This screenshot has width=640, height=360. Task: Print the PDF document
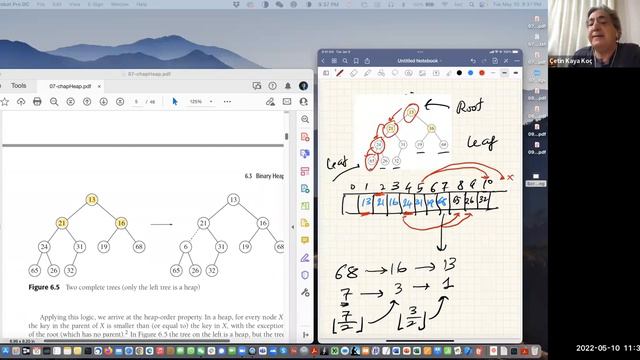click(37, 102)
